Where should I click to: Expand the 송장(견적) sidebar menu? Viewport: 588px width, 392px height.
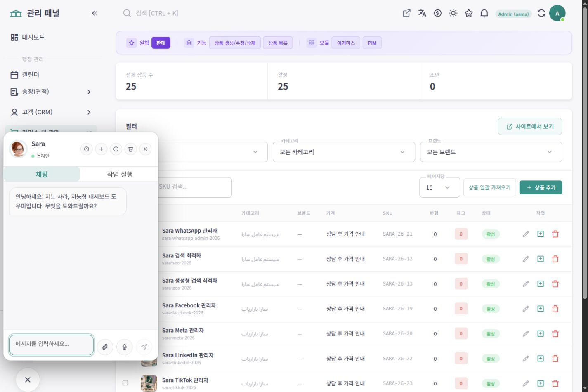tap(51, 92)
